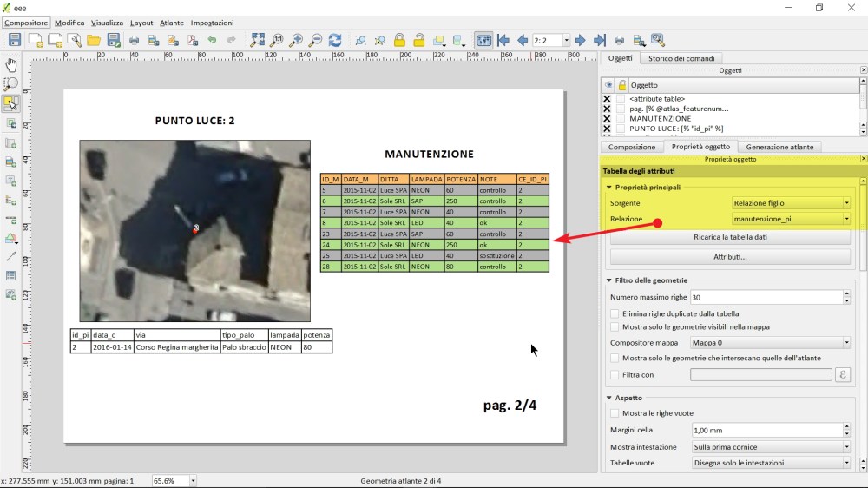Toggle 'Mostra le righe vuote' checkbox
Image resolution: width=868 pixels, height=488 pixels.
point(615,413)
